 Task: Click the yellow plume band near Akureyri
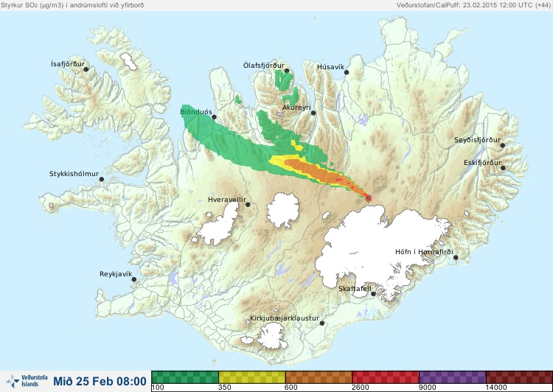(x=297, y=145)
